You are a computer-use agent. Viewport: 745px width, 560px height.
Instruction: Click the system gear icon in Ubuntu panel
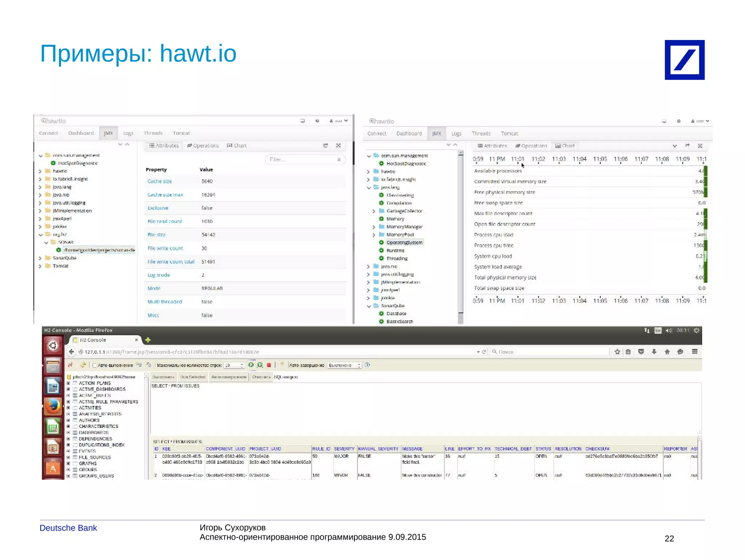(x=696, y=330)
